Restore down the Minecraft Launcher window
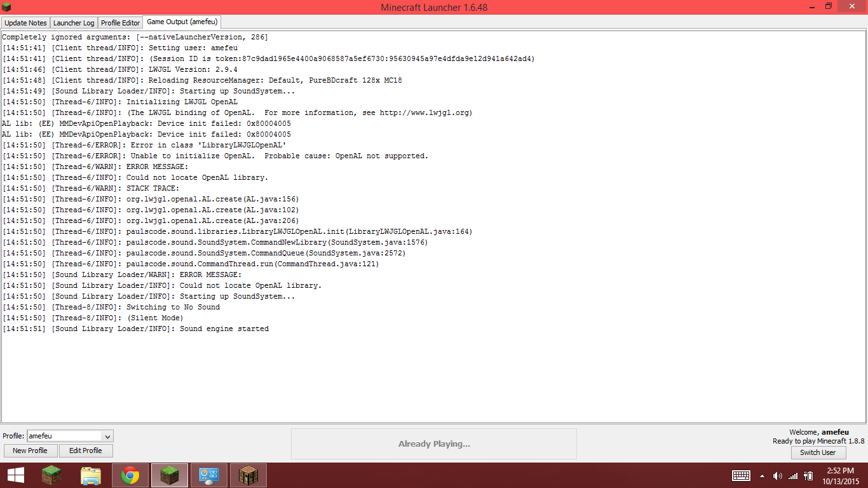Image resolution: width=868 pixels, height=488 pixels. click(829, 6)
